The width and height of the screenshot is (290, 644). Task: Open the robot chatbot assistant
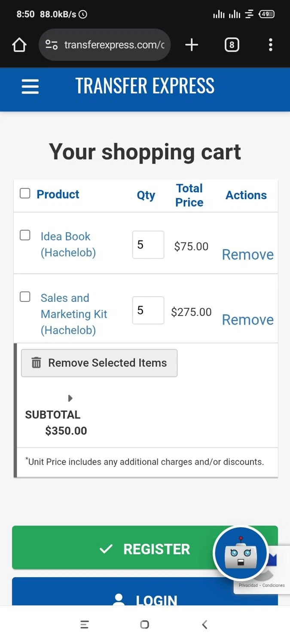(x=241, y=554)
